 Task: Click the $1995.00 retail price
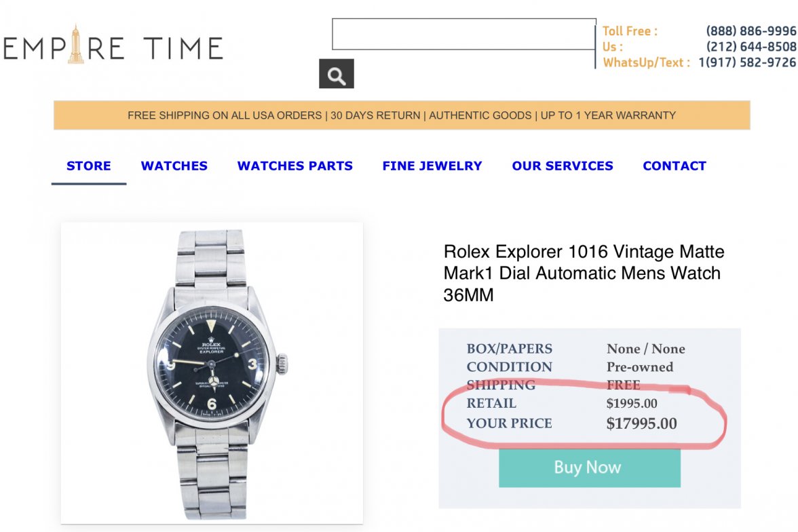coord(632,404)
